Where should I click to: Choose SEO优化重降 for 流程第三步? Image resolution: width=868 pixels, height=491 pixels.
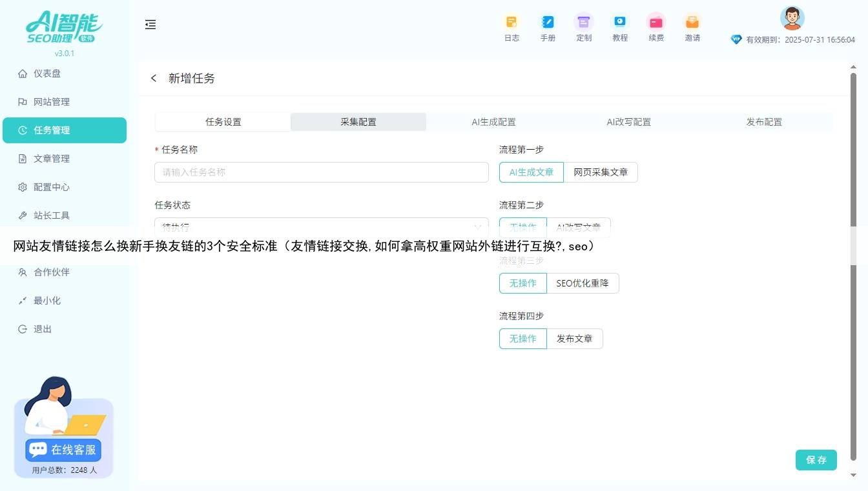(x=583, y=283)
